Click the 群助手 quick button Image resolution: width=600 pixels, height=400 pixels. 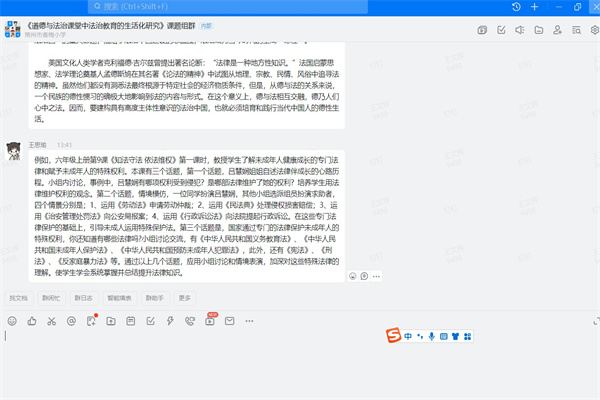click(x=155, y=298)
